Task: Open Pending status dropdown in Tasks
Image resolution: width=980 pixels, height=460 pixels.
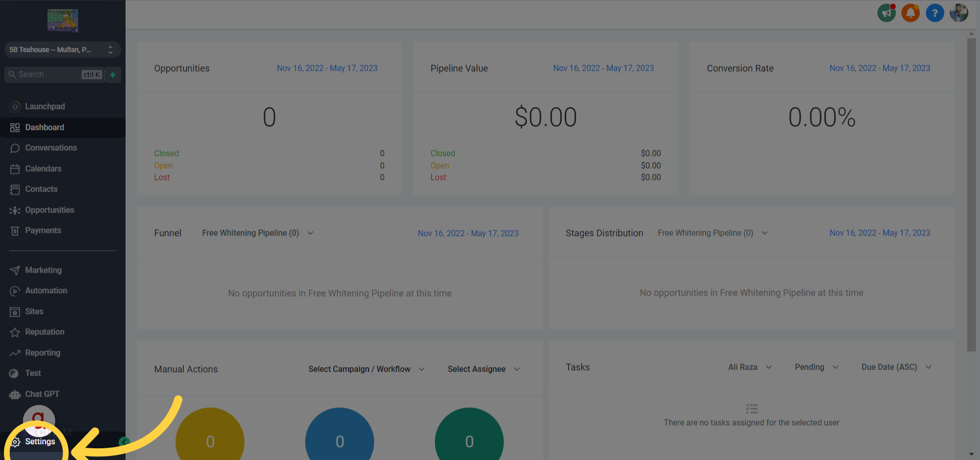Action: click(817, 367)
